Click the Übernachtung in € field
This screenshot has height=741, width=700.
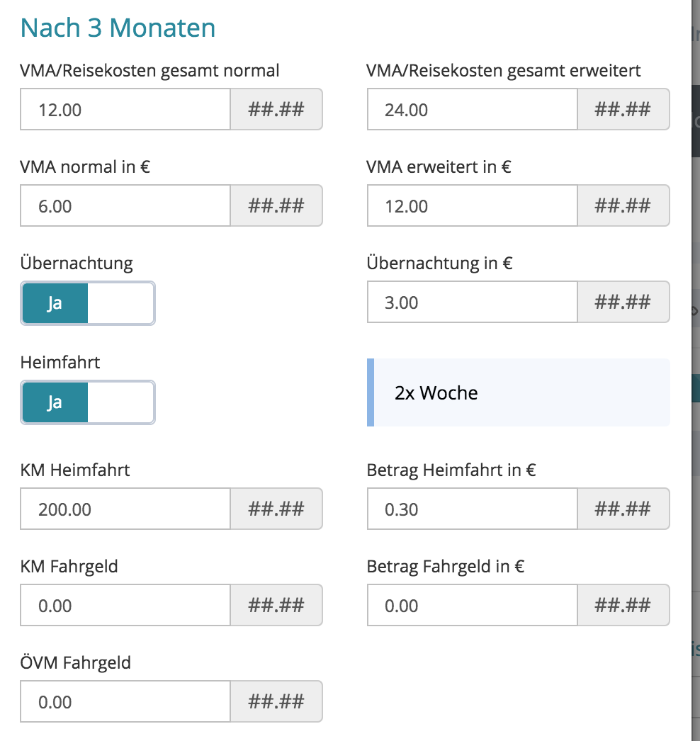[473, 302]
